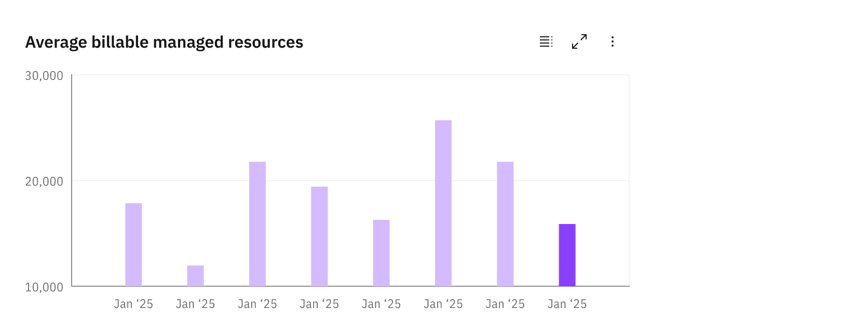Click the Jan '25 label under the shortest bar
Screen dimensions: 868x336
coord(196,304)
